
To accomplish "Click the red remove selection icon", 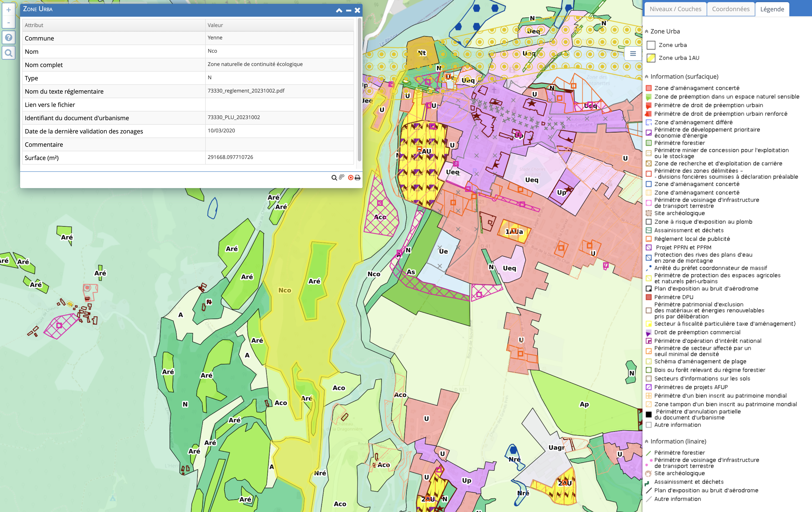I will point(350,178).
